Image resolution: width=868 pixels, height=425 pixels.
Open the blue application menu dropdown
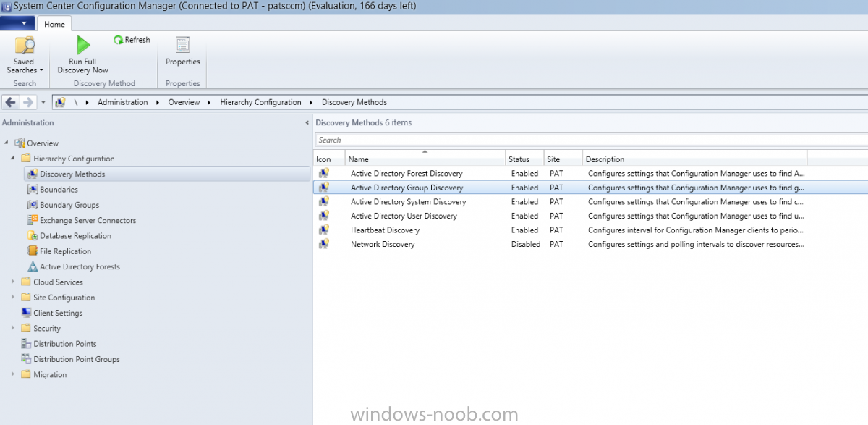click(x=17, y=23)
